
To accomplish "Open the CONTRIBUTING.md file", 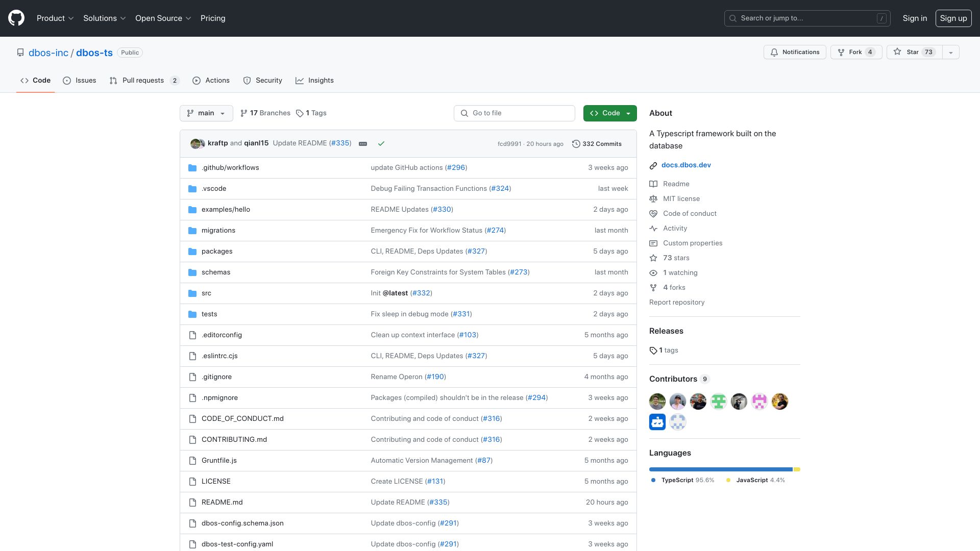I will (x=234, y=440).
